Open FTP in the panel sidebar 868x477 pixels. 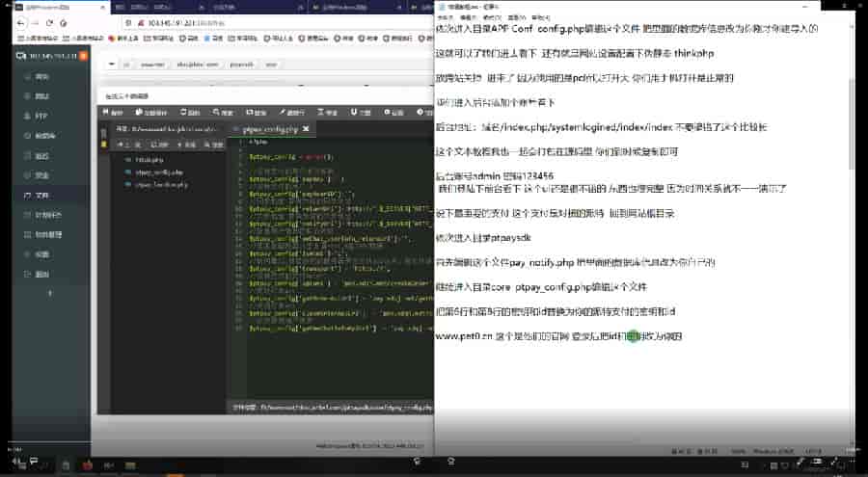(x=41, y=115)
